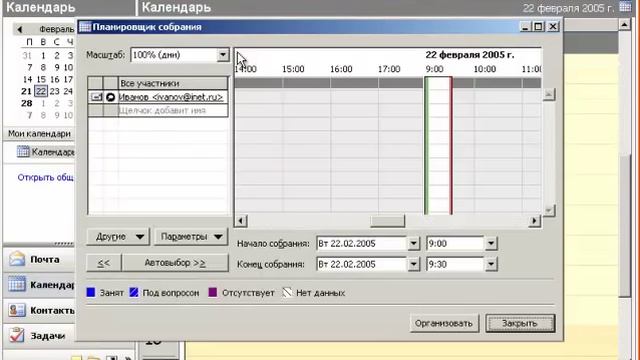Click the previous month arrow in mini calendar
Viewport: 640px width, 360px height.
pyautogui.click(x=19, y=29)
